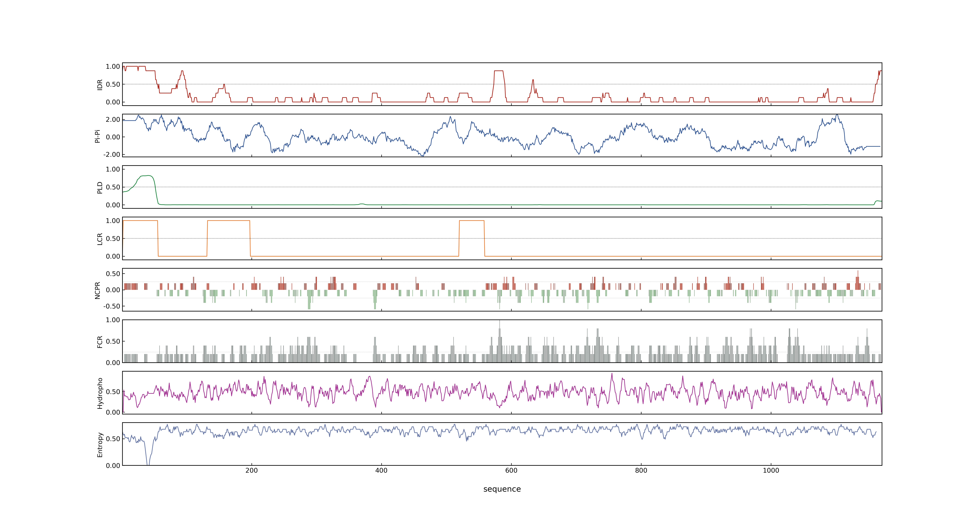
Task: Click the orange LCR plateau near position 530
Action: (x=472, y=221)
